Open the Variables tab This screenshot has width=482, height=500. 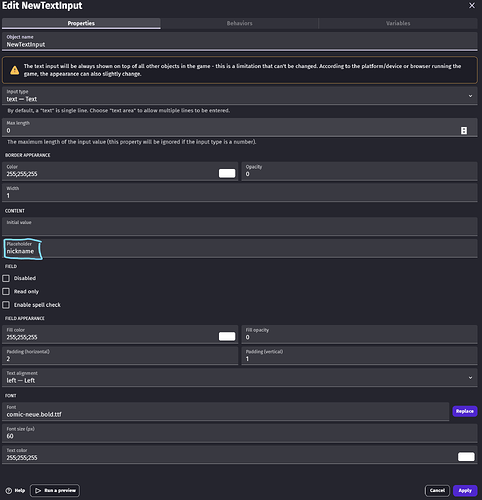point(398,23)
